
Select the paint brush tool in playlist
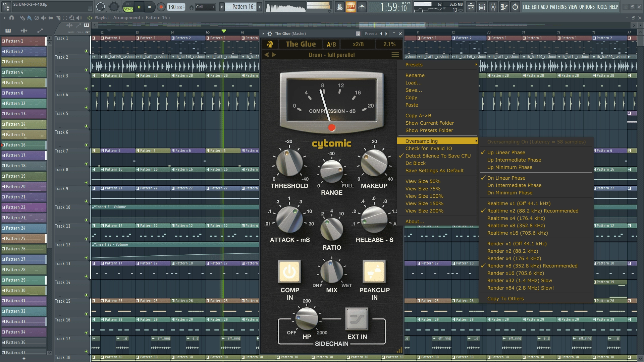30,18
